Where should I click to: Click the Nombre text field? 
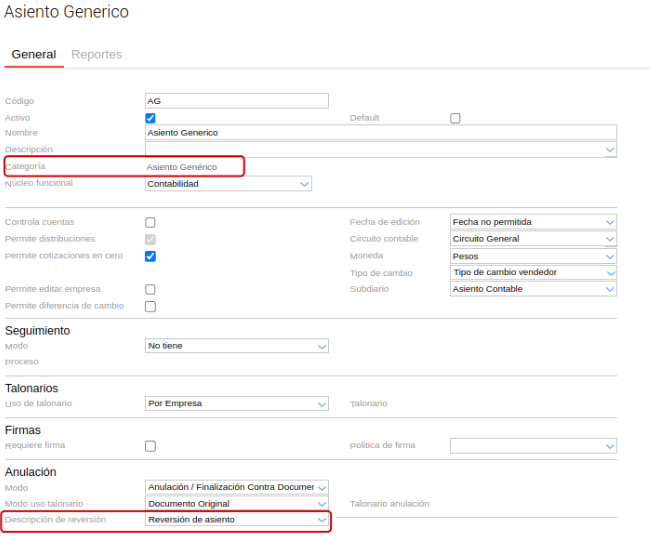coord(380,132)
